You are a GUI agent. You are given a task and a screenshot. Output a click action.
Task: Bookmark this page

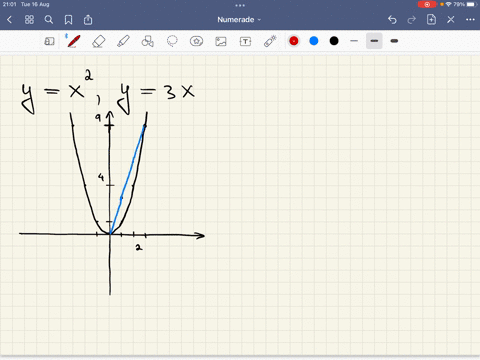point(68,20)
